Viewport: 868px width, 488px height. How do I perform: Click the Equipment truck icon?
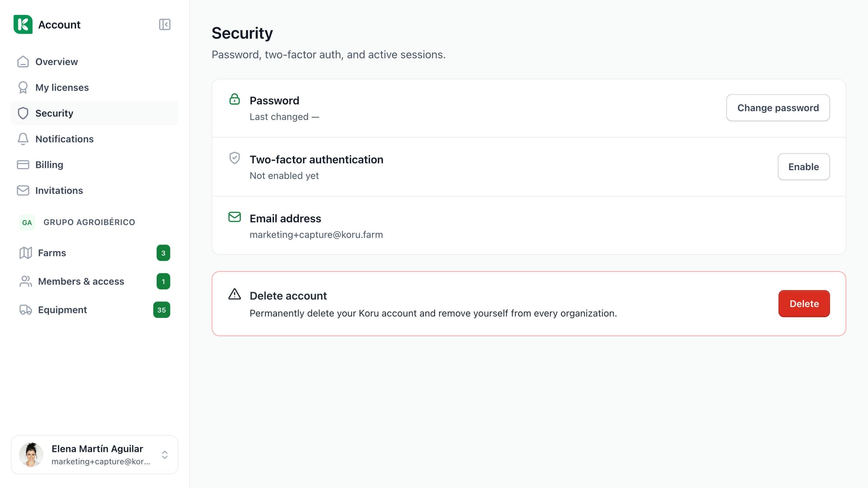point(26,310)
